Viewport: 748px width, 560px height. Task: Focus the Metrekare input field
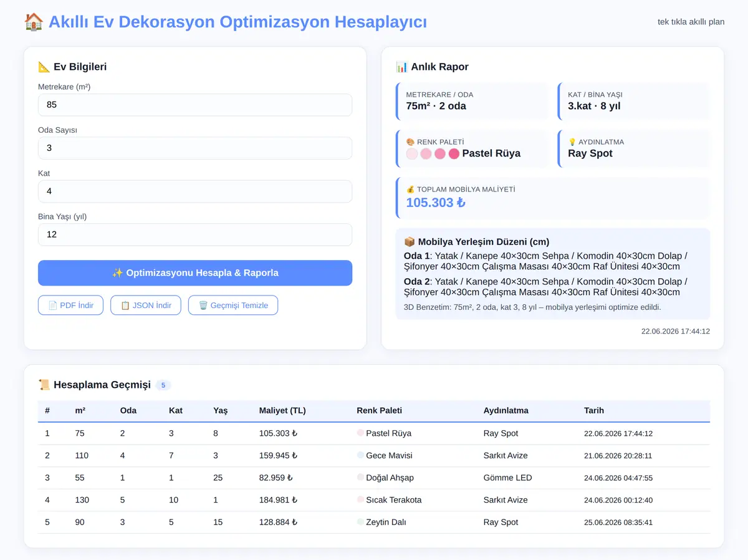(195, 105)
